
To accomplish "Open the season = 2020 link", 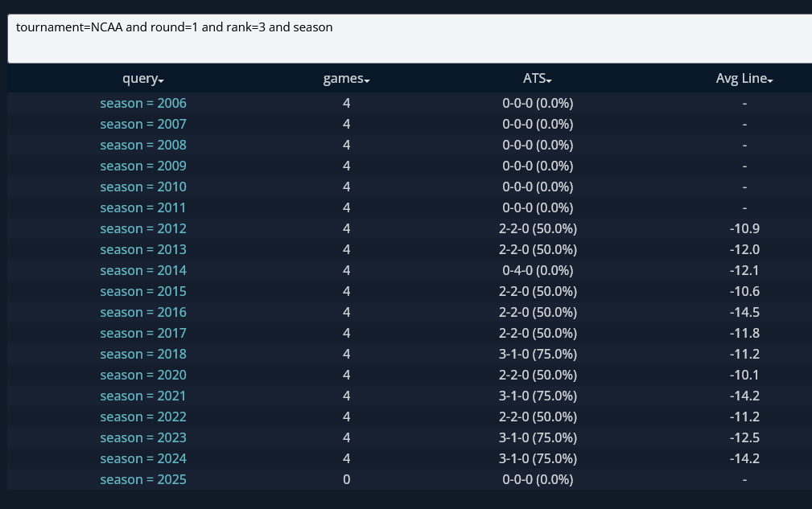I will [x=143, y=375].
